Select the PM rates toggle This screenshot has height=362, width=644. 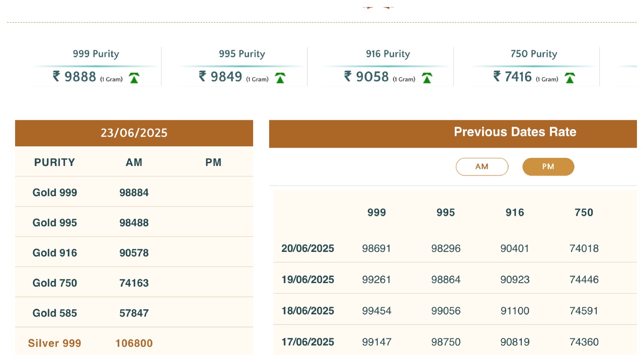pos(548,167)
